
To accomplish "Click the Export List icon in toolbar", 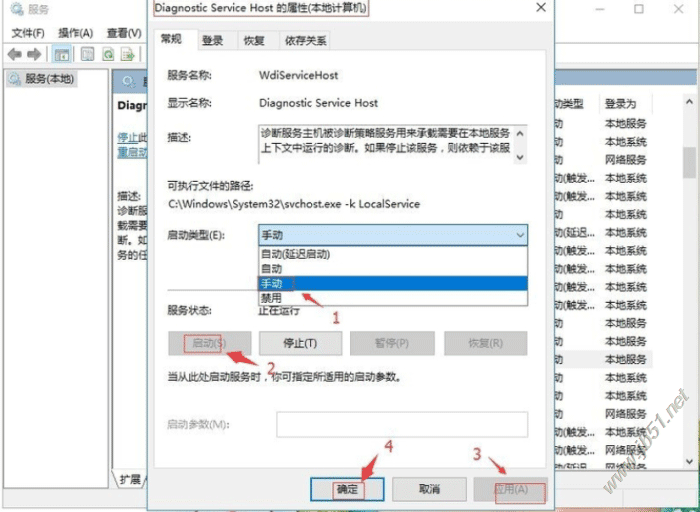I will pyautogui.click(x=128, y=54).
